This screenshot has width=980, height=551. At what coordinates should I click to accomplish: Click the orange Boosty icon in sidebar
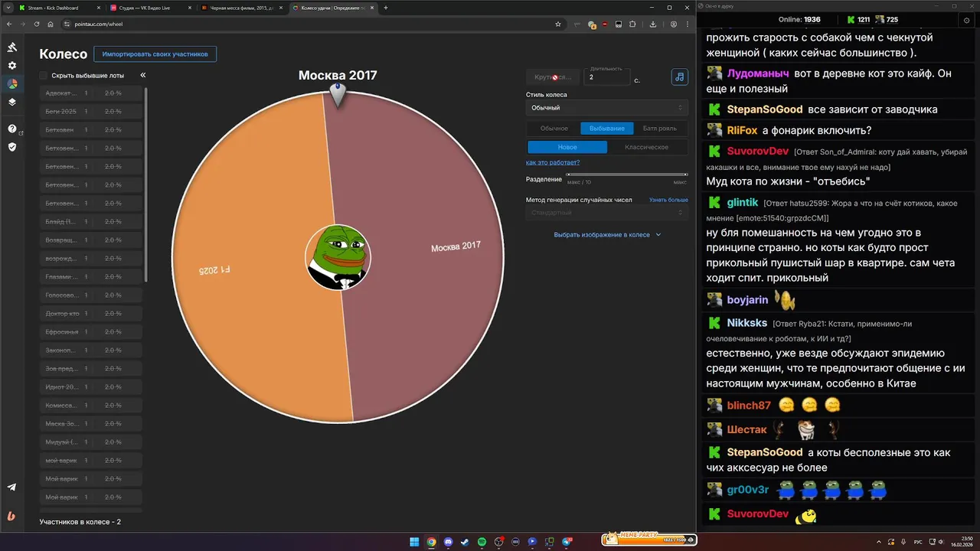(x=11, y=516)
